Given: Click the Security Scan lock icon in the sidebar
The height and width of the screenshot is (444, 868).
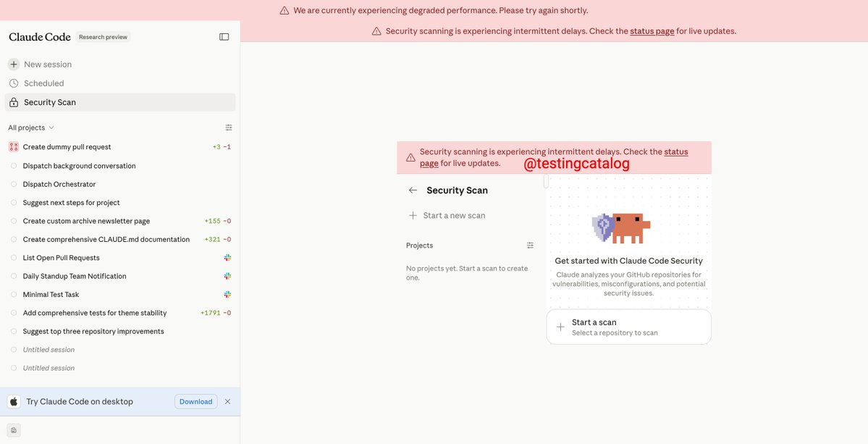Looking at the screenshot, I should (14, 102).
